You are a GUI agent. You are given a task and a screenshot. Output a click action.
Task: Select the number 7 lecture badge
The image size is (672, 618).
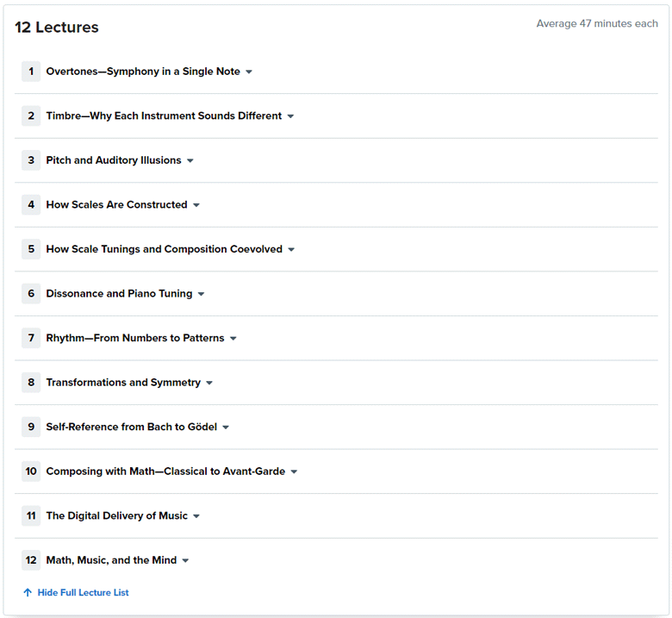(31, 338)
